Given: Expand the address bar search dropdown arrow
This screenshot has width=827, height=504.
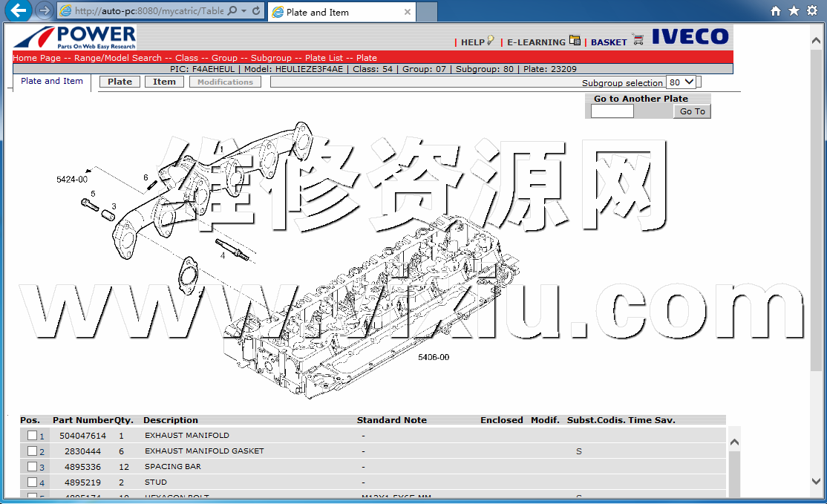Looking at the screenshot, I should [x=243, y=11].
